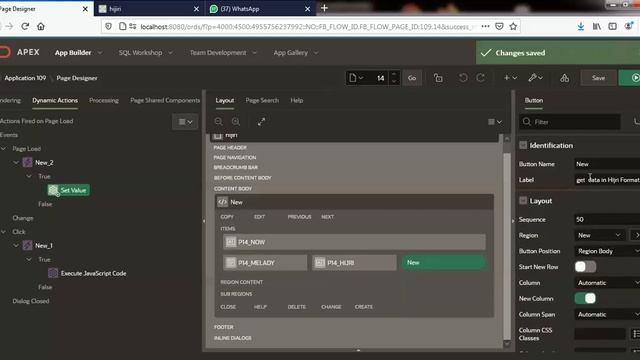Switch to Dynamic Actions tab
This screenshot has height=360, width=640.
[55, 100]
